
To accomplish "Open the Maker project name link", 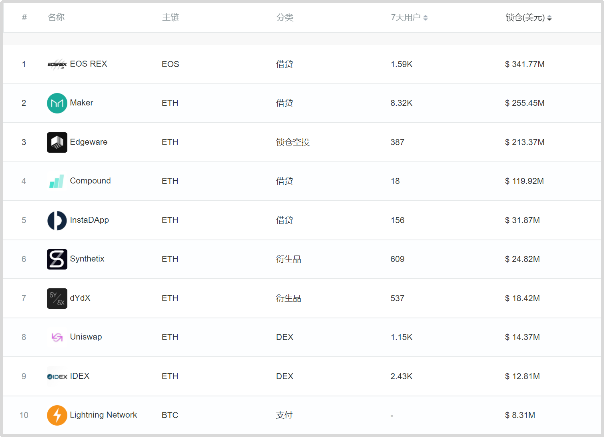I will click(82, 103).
